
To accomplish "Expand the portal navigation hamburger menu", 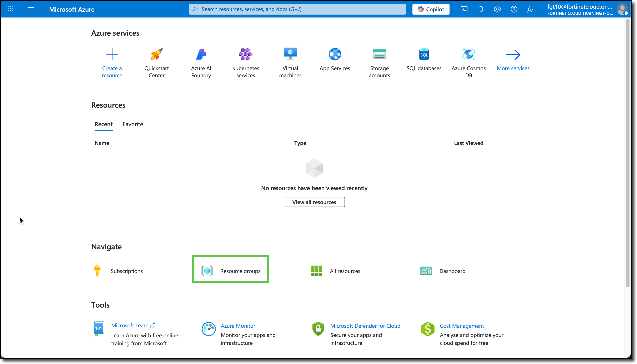I will point(31,9).
